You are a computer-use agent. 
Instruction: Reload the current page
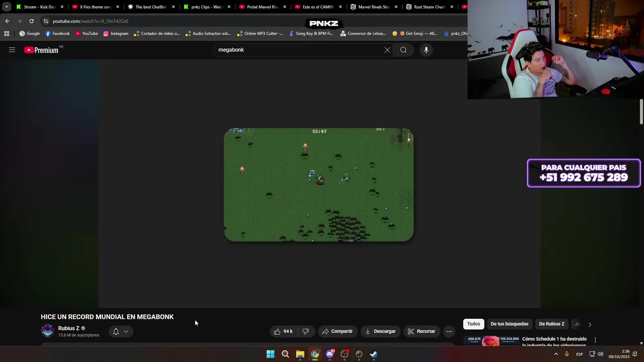coord(31,21)
